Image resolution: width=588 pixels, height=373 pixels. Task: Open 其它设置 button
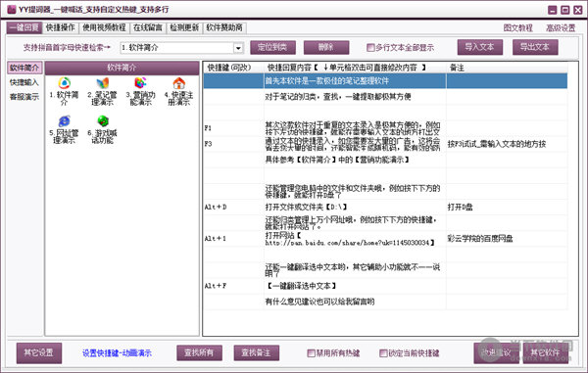point(39,352)
